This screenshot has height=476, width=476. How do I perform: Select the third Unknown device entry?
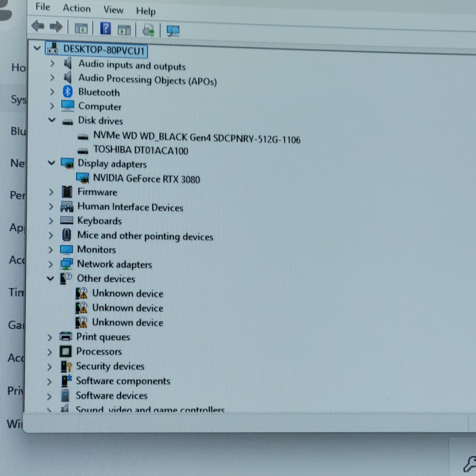[x=127, y=322]
